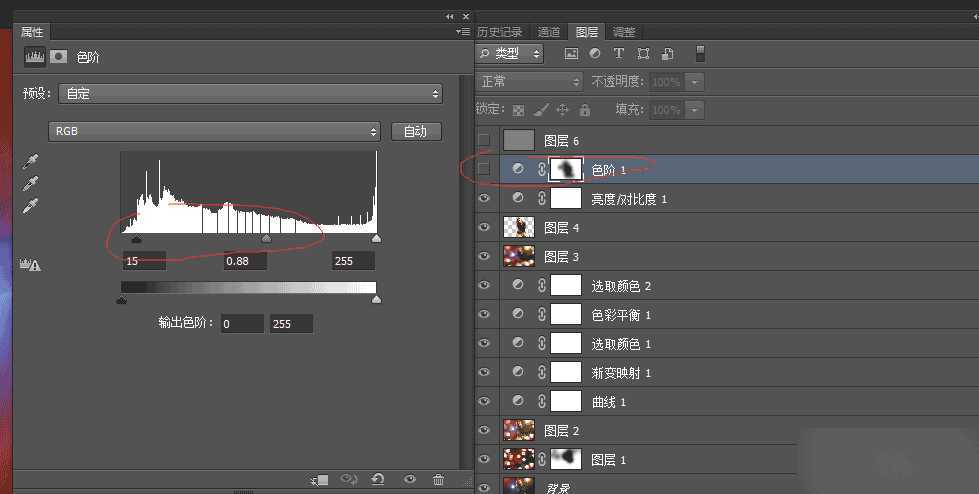Click the reset adjustment icon
979x494 pixels.
pos(379,480)
